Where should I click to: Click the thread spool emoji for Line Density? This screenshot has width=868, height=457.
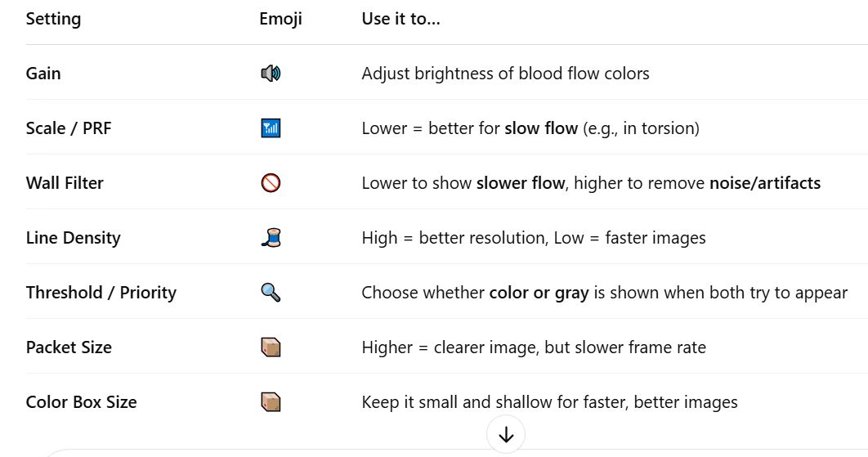271,238
